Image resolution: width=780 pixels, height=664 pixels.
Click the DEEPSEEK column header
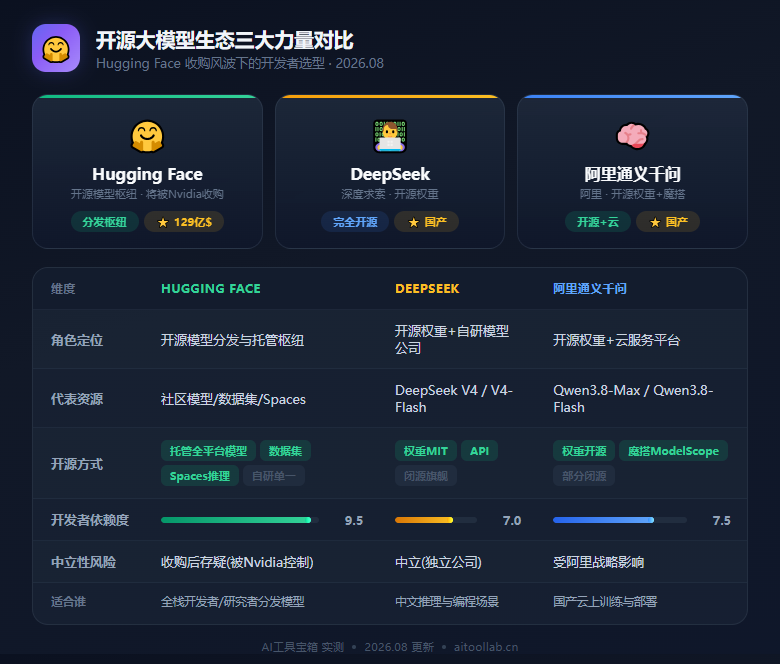[x=427, y=288]
